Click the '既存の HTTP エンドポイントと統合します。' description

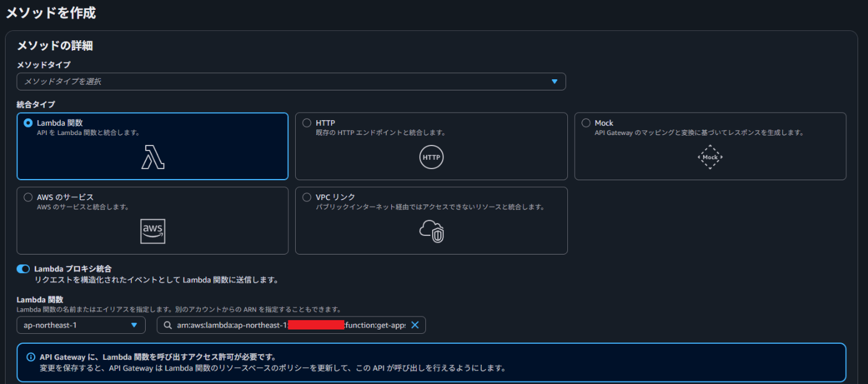click(x=381, y=133)
